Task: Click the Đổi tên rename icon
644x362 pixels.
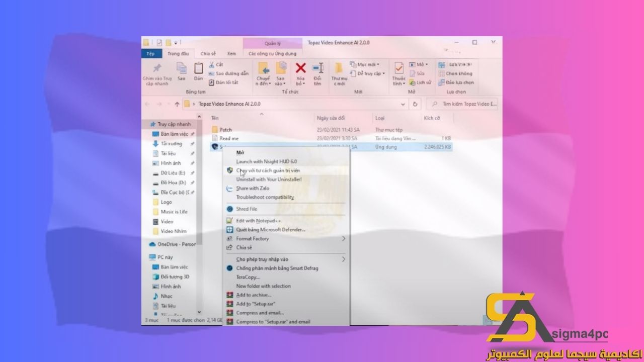Action: [x=317, y=68]
